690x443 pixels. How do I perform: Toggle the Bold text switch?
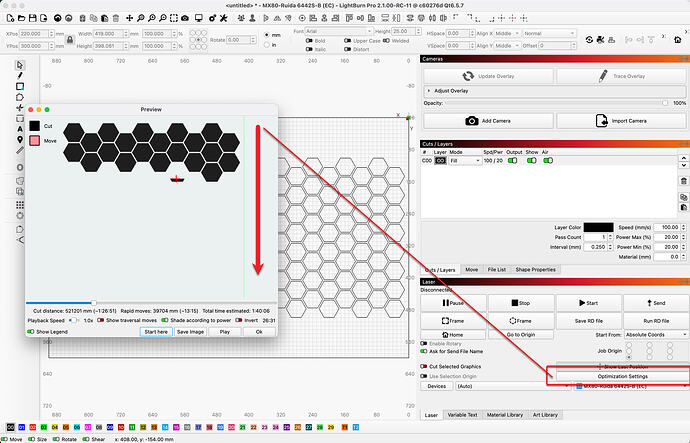pos(309,40)
